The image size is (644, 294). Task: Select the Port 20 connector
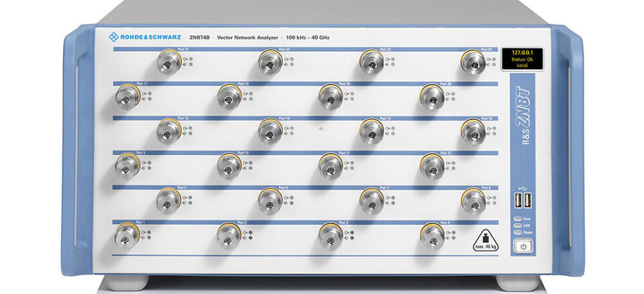point(432,97)
